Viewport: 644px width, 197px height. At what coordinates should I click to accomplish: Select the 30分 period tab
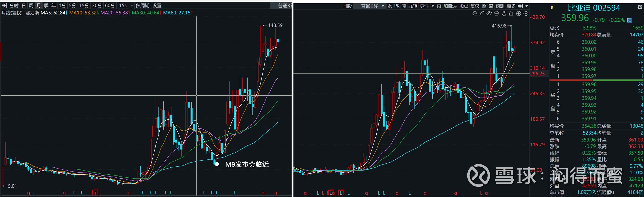(x=97, y=6)
